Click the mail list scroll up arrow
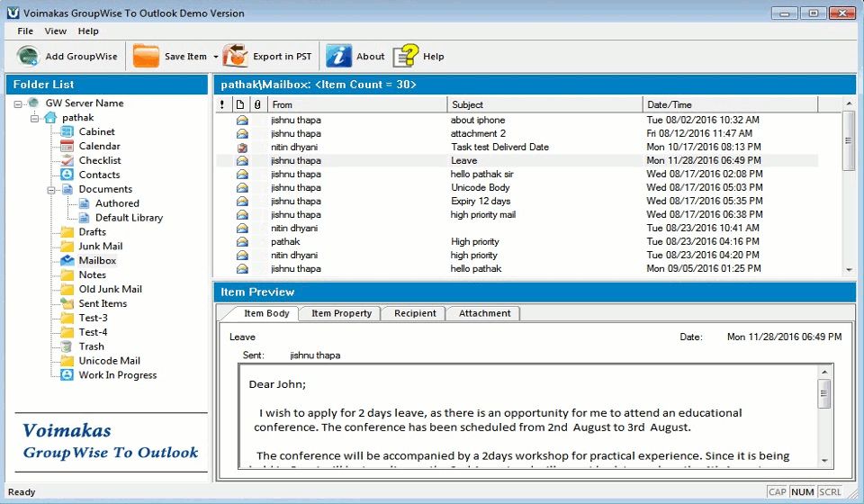Screen dimensions: 864x504 tap(849, 103)
